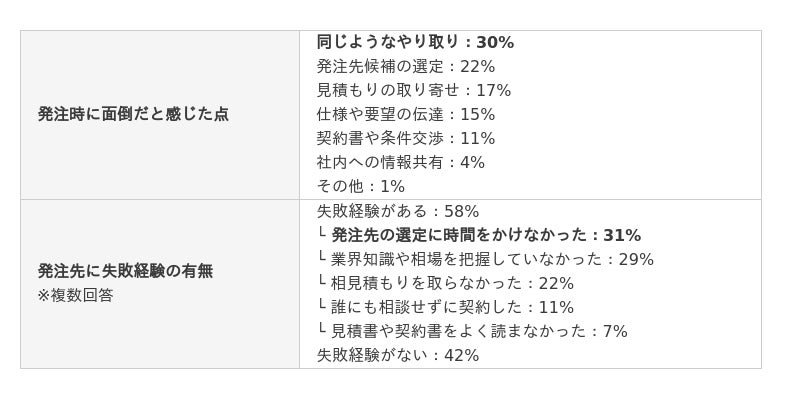This screenshot has width=800, height=399.
Task: Select bold 発注先の選定に時間をかけなかった：31% line
Action: (x=486, y=235)
